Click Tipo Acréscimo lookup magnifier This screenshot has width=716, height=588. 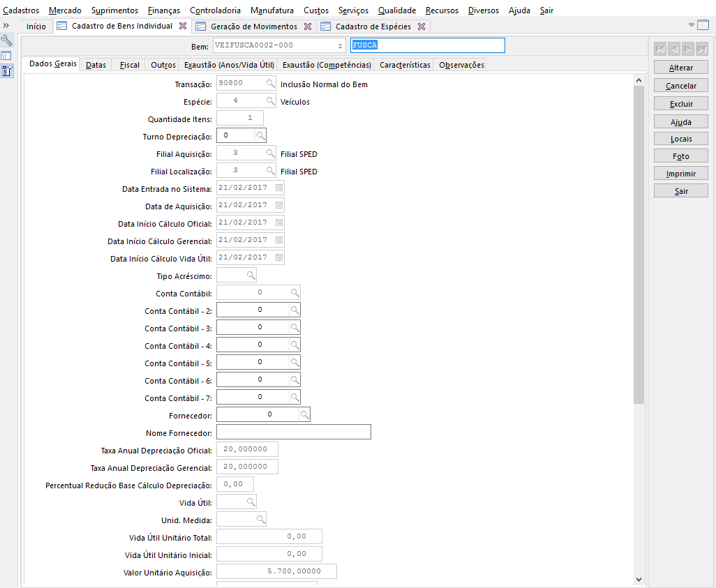pos(251,275)
